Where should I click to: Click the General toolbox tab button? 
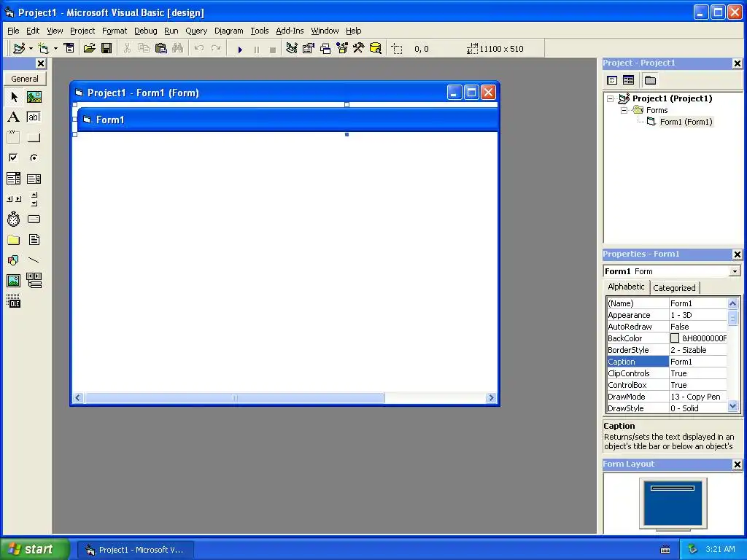(x=25, y=79)
